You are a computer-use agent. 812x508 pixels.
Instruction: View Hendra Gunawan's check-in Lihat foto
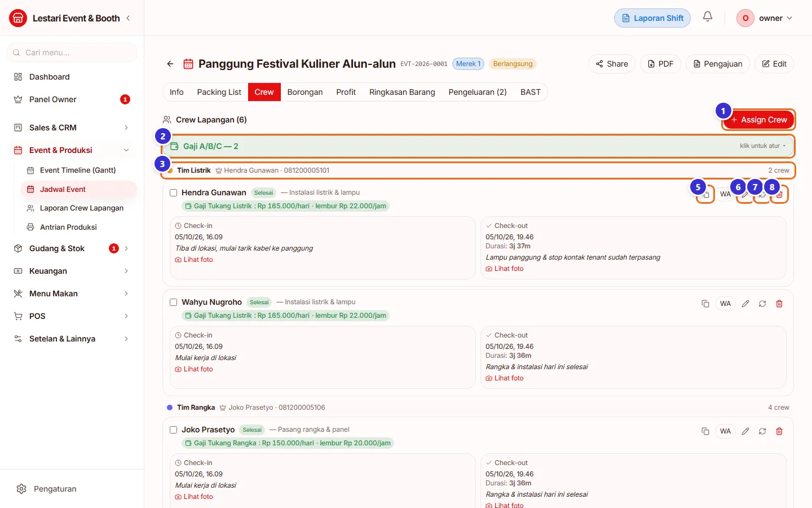point(194,260)
